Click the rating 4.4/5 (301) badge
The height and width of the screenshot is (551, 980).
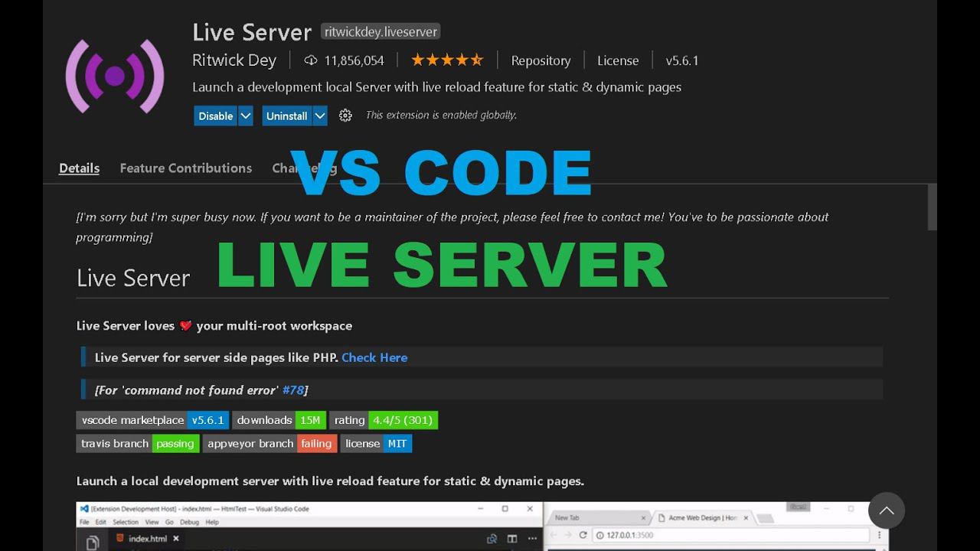click(x=384, y=420)
